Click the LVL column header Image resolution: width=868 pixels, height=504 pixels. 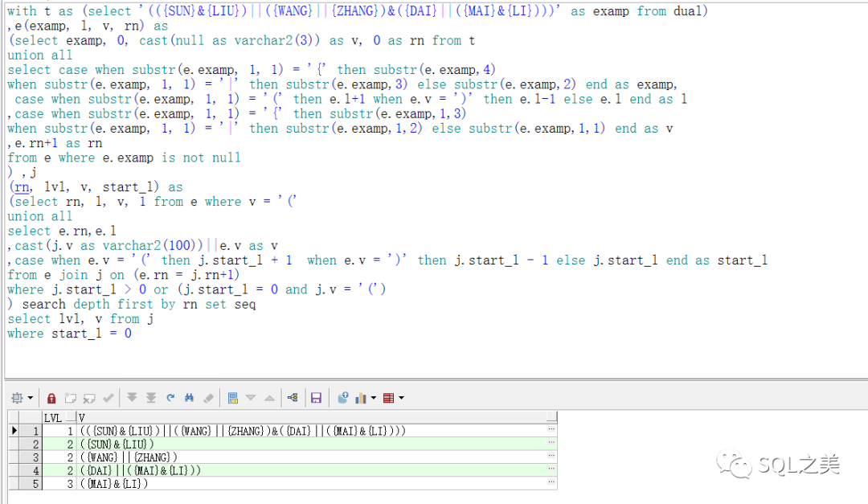(59, 417)
